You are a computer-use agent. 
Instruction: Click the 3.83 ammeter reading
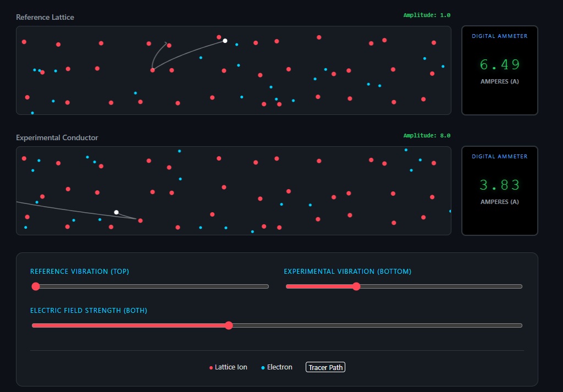(x=499, y=185)
